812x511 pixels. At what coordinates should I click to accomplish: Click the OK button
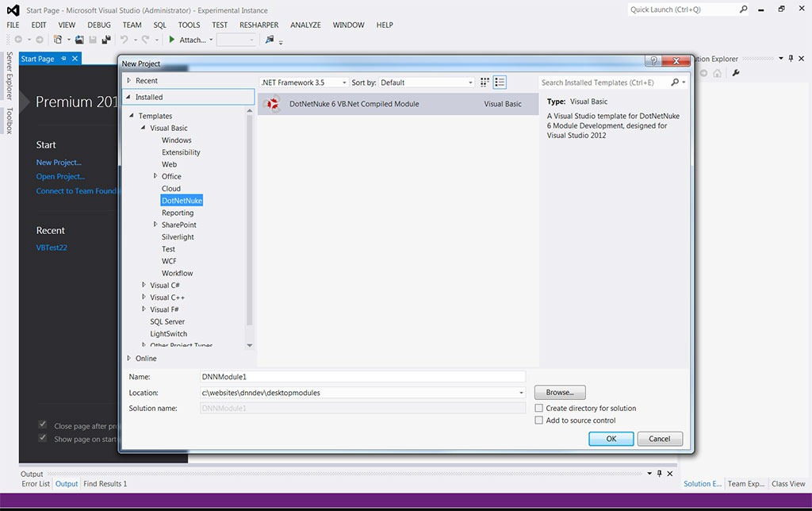(x=611, y=439)
